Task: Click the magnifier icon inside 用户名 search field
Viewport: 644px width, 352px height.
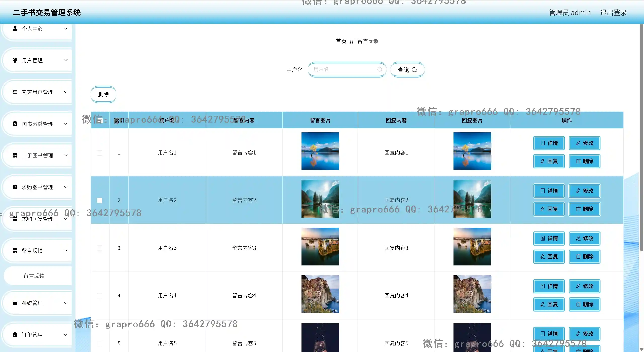Action: coord(380,69)
